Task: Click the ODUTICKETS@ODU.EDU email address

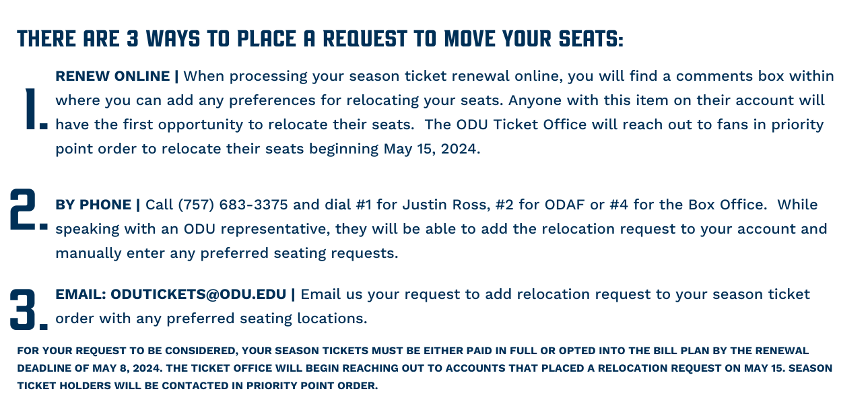Action: point(199,294)
